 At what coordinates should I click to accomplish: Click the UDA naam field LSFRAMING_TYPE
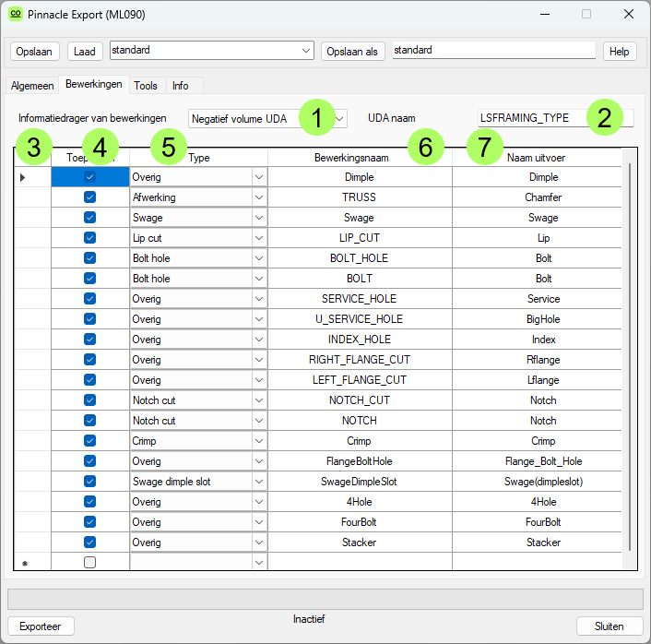[x=555, y=118]
